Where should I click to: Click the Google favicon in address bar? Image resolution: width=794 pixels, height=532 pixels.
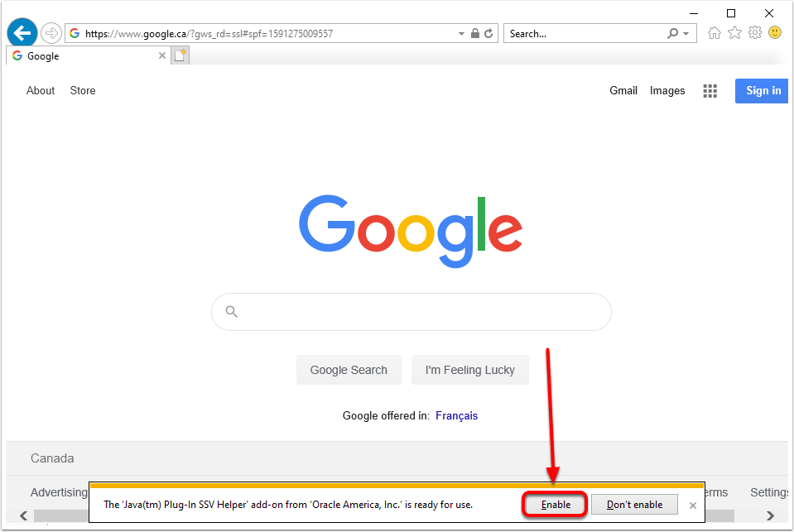75,33
